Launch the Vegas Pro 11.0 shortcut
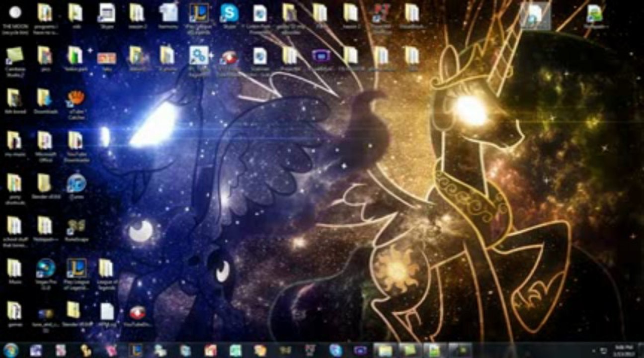644x358 pixels. 46,268
